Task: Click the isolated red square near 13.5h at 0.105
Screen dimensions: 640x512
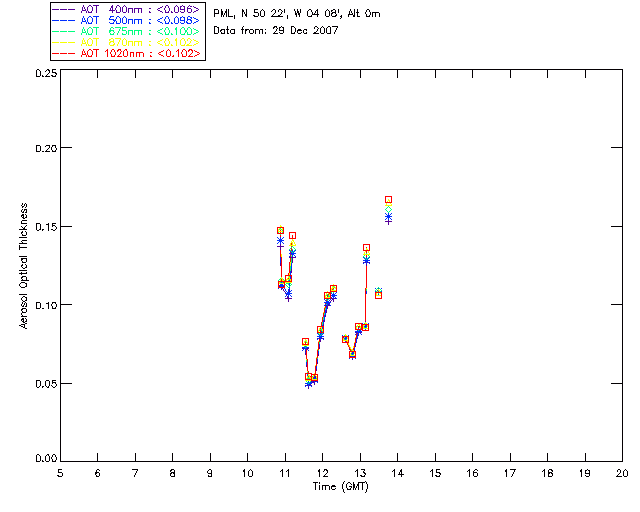Action: point(378,295)
